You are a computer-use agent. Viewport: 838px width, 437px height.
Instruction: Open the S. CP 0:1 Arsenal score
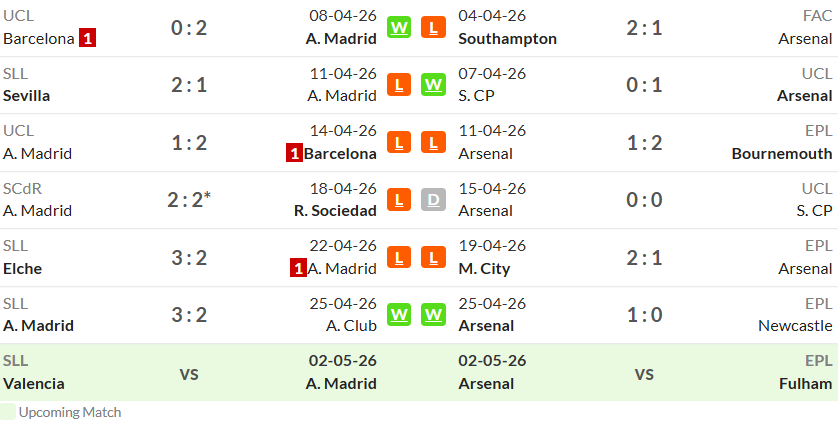pos(645,85)
